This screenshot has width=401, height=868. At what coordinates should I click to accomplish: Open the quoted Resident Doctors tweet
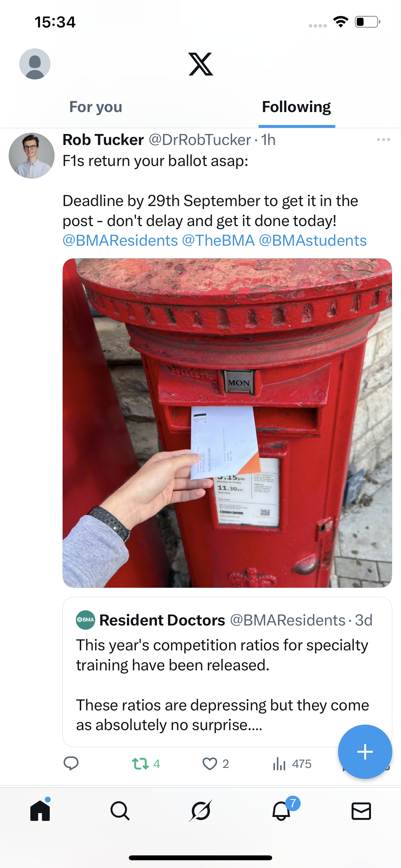pyautogui.click(x=227, y=672)
